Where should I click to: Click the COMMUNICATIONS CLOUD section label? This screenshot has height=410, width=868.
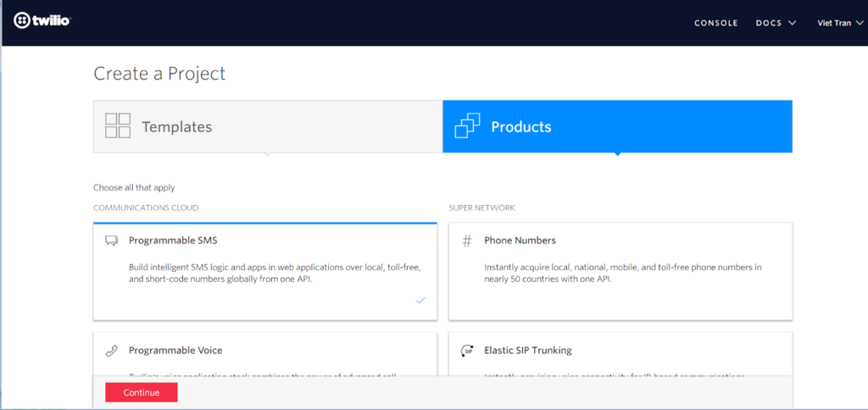[146, 208]
